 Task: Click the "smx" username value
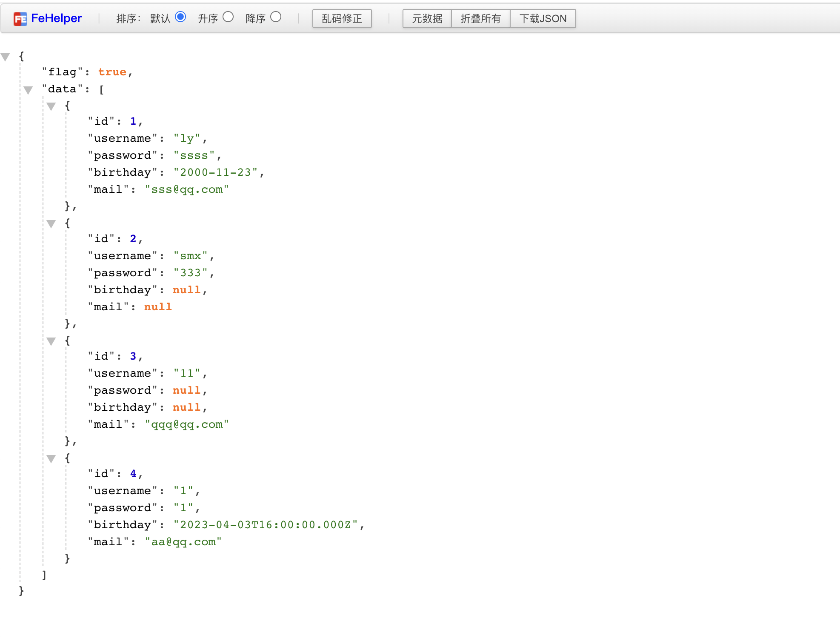190,256
